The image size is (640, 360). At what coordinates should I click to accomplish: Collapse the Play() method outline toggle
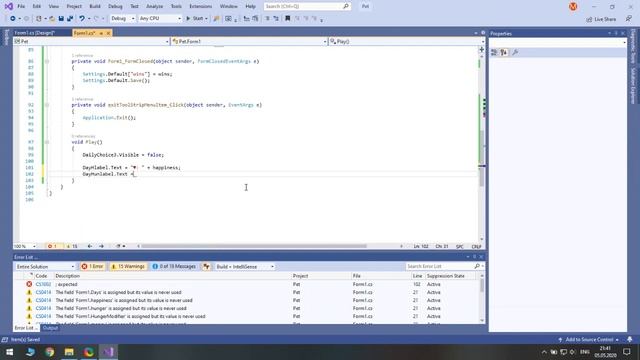pyautogui.click(x=47, y=142)
